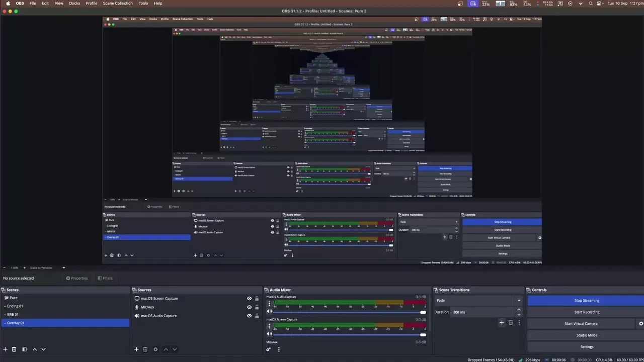Click Start Virtual Camera button
This screenshot has height=362, width=644.
581,323
